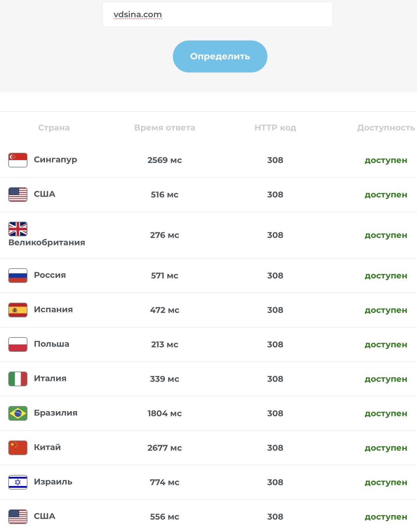Screen dimensions: 417x532
Task: Click the Spain flag icon
Action: point(18,310)
